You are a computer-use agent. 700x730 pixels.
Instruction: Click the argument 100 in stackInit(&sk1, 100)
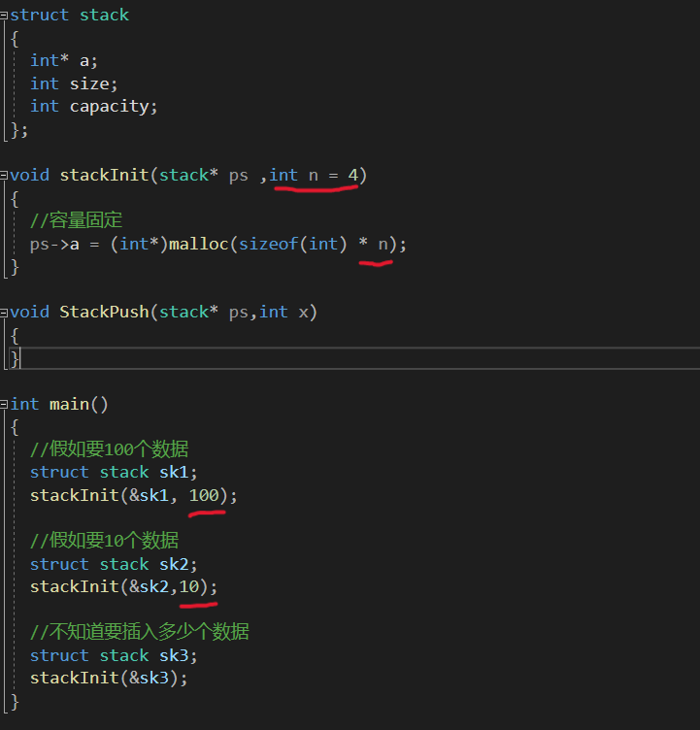tap(204, 495)
